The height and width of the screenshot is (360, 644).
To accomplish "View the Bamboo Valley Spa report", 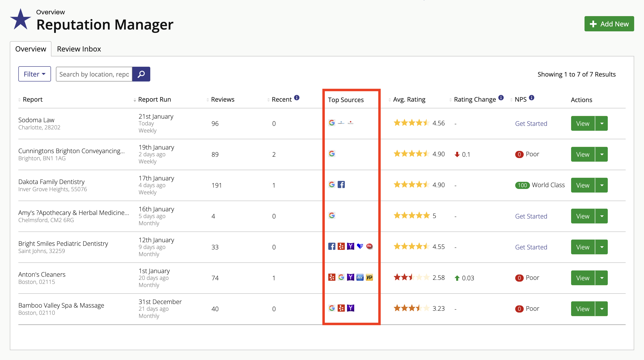I will [583, 309].
